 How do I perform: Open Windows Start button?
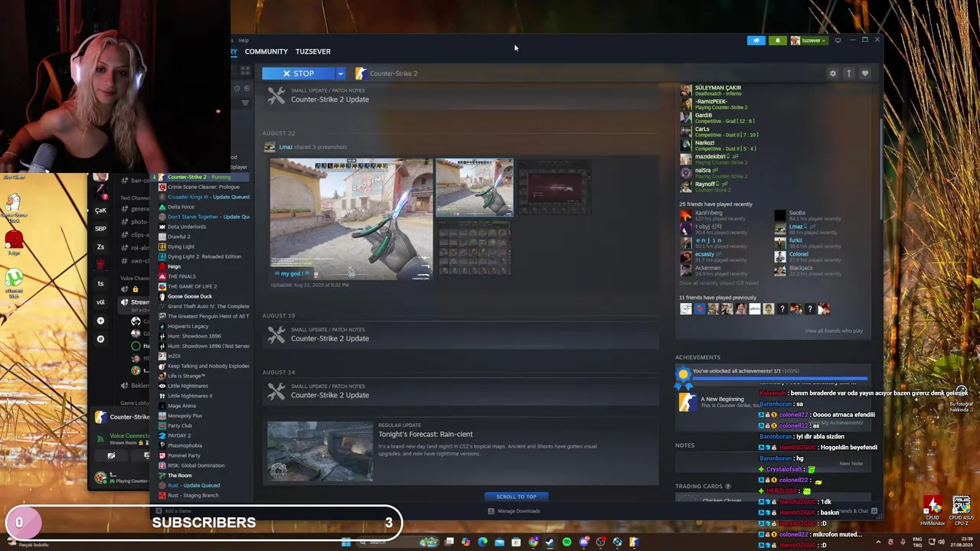[346, 543]
